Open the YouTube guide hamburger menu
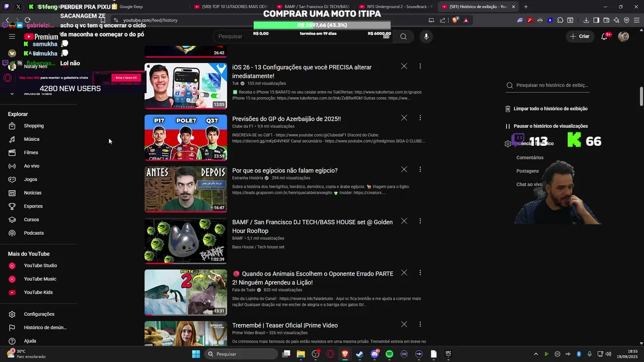Viewport: 644px width, 362px height. click(x=12, y=37)
